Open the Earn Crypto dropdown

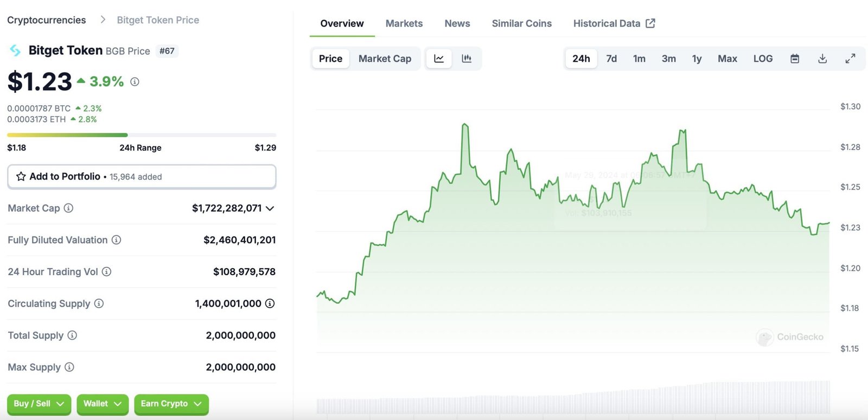171,404
